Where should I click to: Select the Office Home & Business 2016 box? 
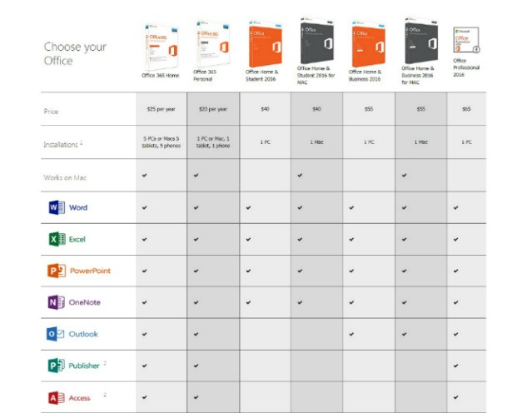[369, 44]
